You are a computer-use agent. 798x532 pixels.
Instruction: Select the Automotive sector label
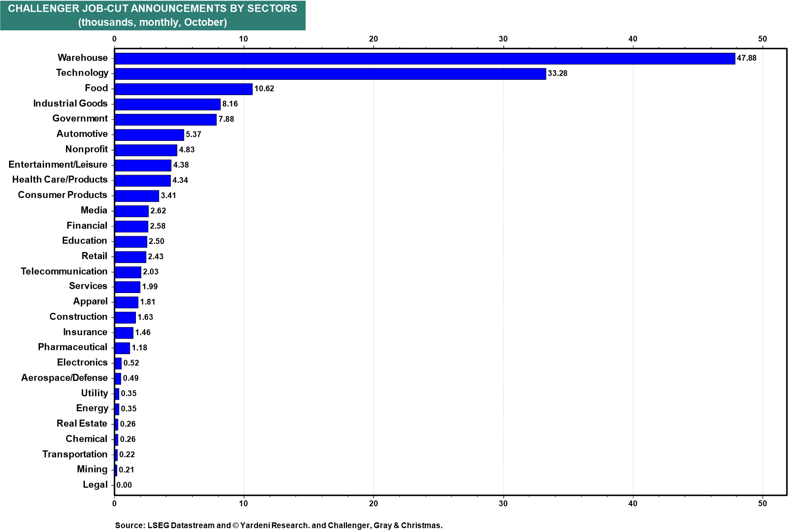82,134
